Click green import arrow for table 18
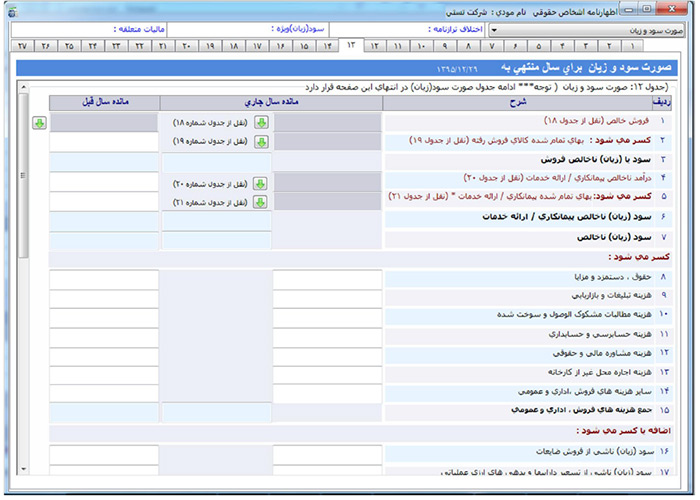 point(261,122)
